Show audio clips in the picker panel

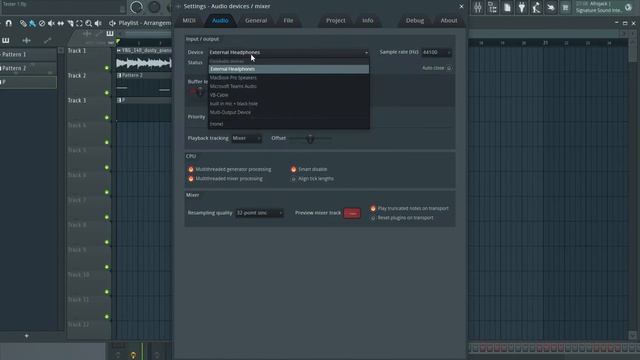[27, 40]
